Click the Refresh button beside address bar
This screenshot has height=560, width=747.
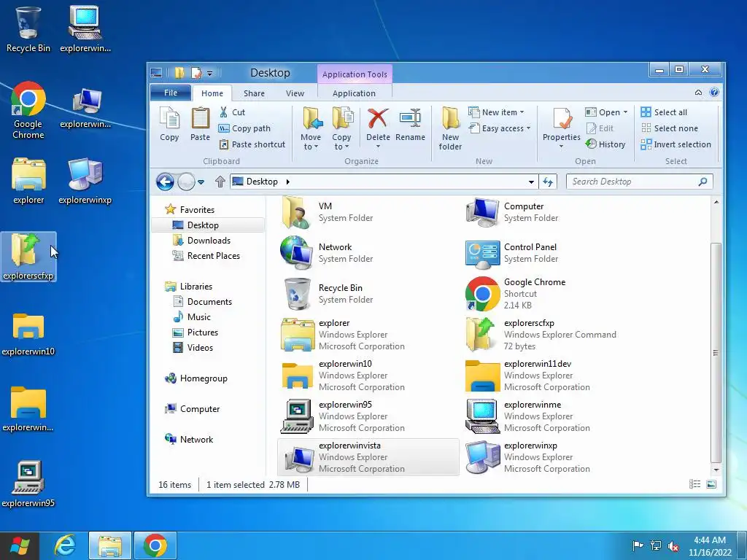548,182
